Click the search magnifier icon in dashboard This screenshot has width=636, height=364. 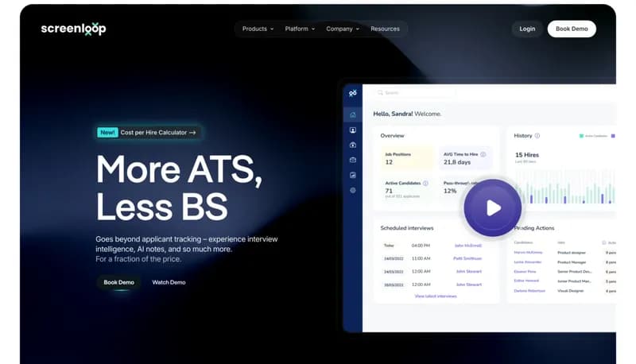click(380, 93)
